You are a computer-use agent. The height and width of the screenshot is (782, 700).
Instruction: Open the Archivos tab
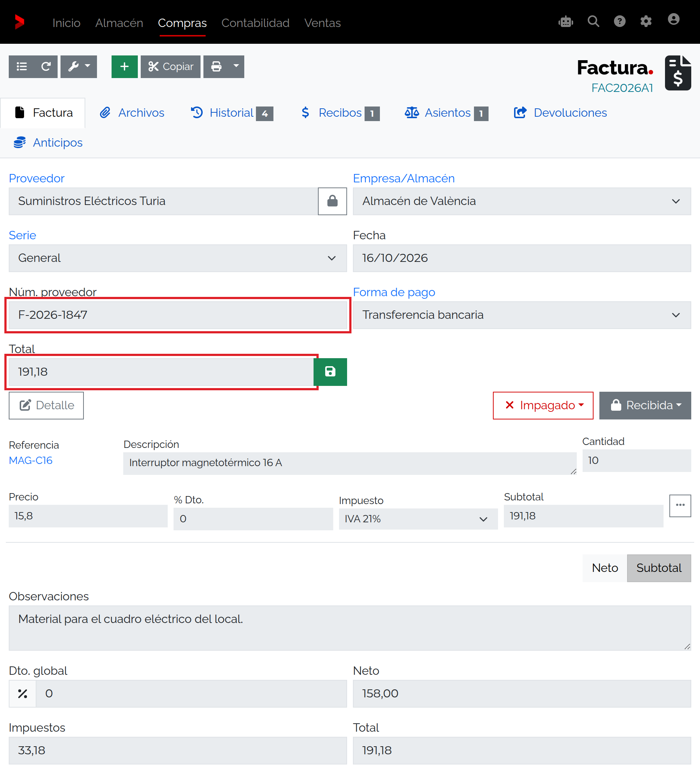pyautogui.click(x=132, y=113)
